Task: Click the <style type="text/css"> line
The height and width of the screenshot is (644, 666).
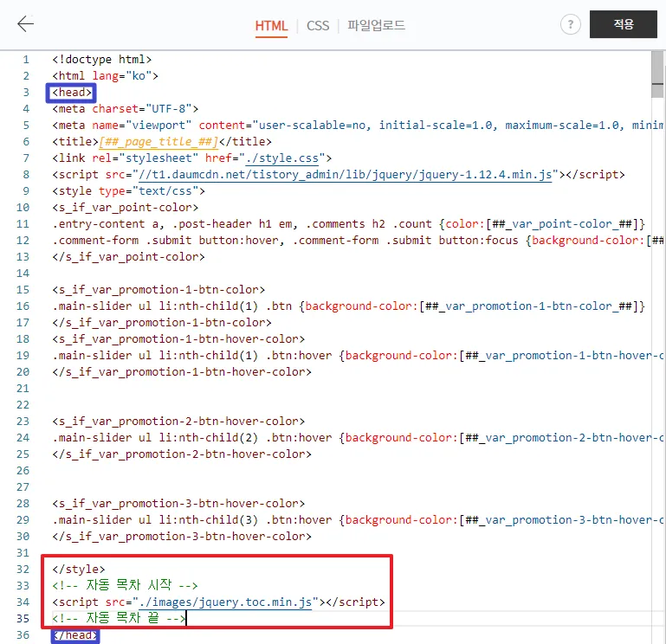Action: point(129,191)
